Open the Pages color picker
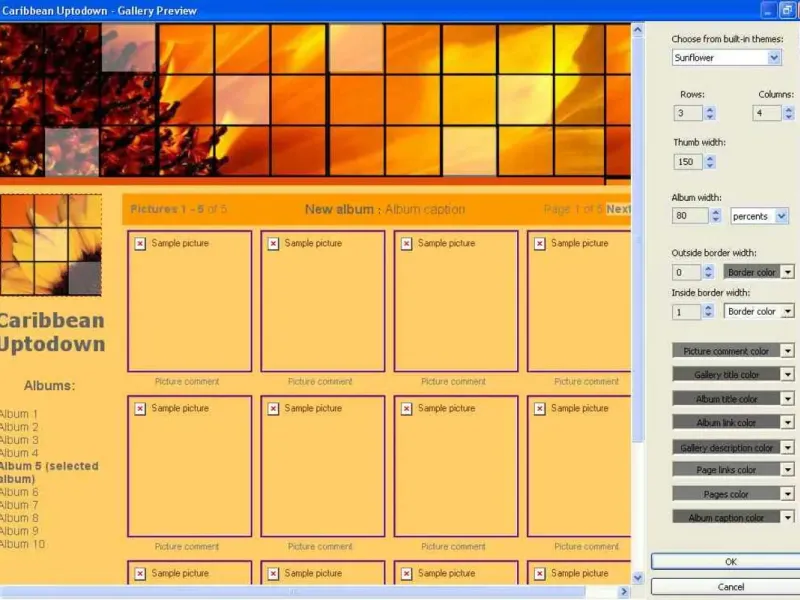The image size is (800, 600). pyautogui.click(x=733, y=494)
